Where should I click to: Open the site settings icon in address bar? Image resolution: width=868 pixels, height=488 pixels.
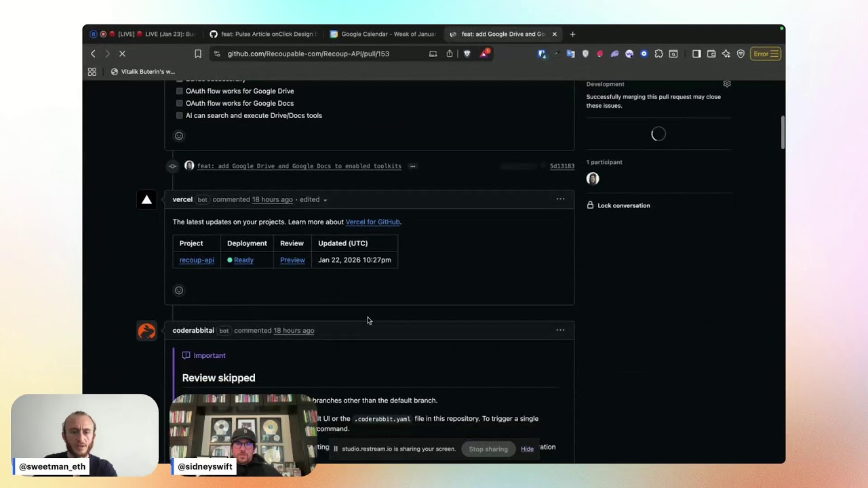pyautogui.click(x=217, y=54)
